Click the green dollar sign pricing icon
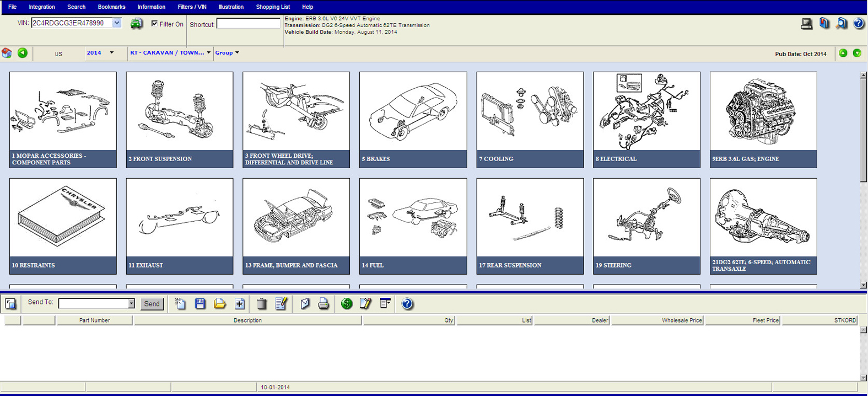 [x=347, y=303]
